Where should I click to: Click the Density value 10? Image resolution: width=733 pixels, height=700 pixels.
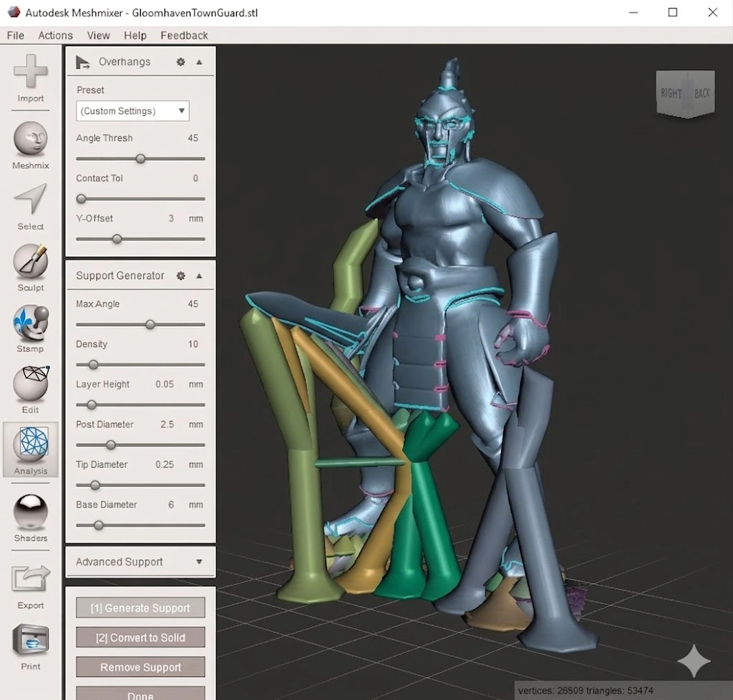[x=193, y=344]
